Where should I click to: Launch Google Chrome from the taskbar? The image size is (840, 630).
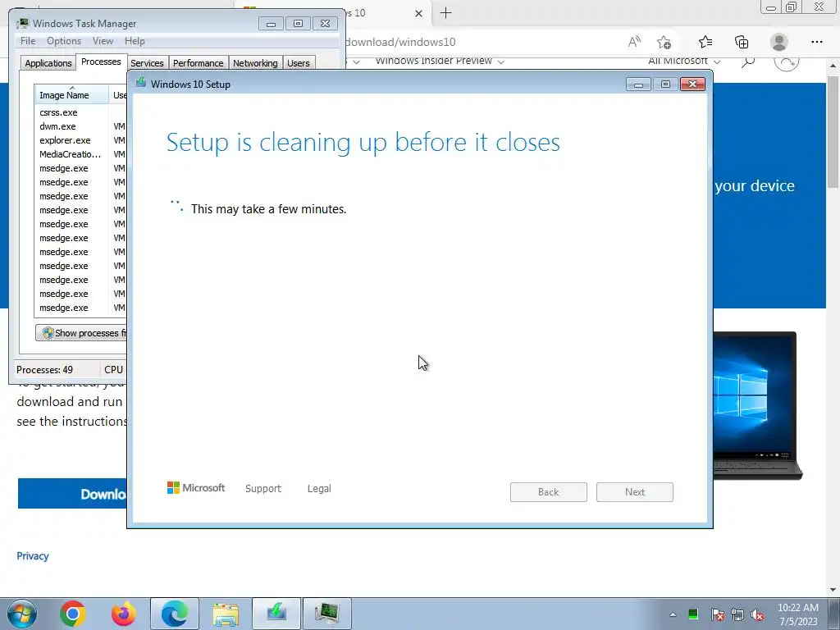(73, 614)
